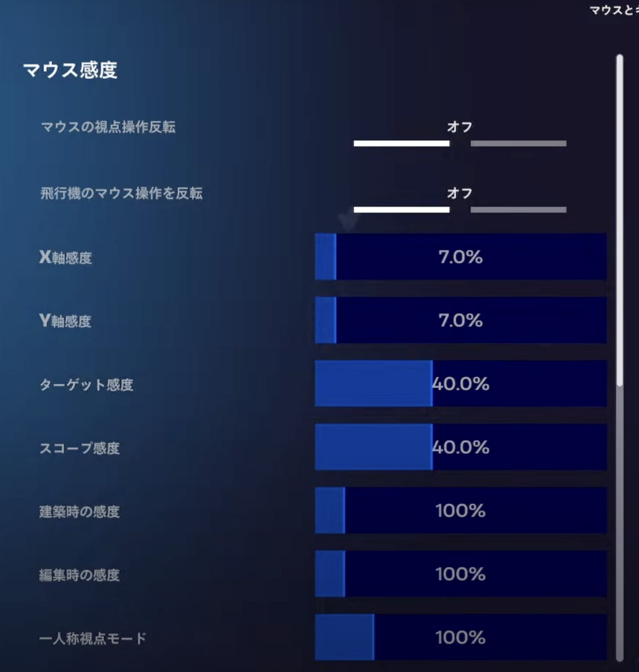The image size is (639, 672).
Task: Click the X軸感度 slider bar
Action: click(461, 257)
